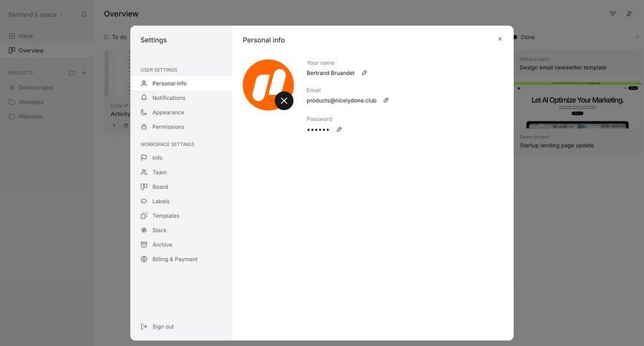Open Notifications settings

pyautogui.click(x=168, y=98)
